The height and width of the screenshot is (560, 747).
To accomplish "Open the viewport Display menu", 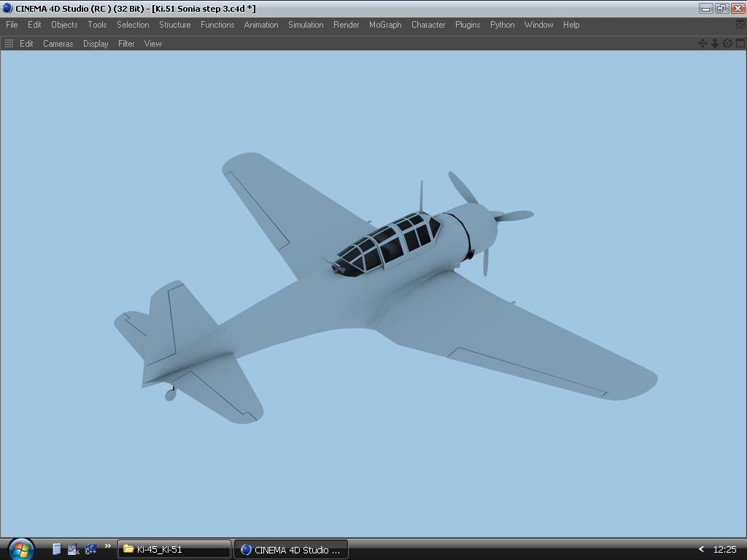I will click(x=96, y=44).
